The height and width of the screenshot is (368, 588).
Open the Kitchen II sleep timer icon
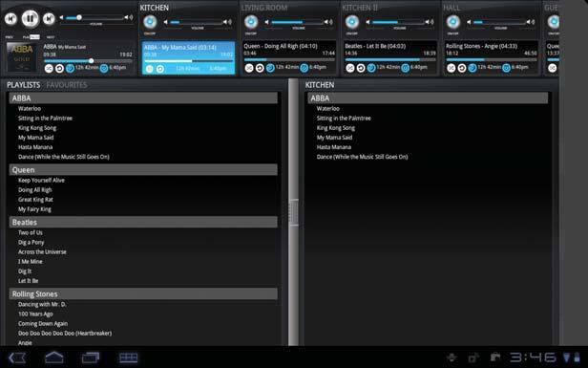point(371,68)
